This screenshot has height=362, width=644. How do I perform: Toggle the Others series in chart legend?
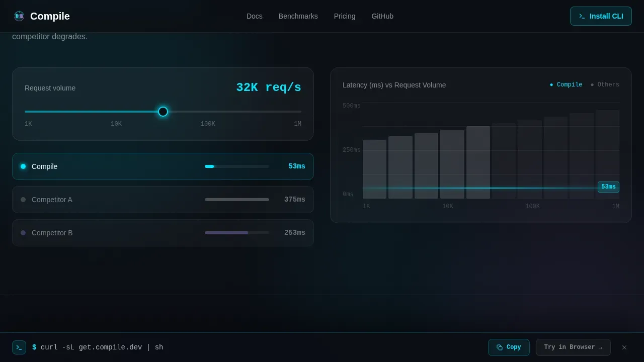pyautogui.click(x=605, y=85)
